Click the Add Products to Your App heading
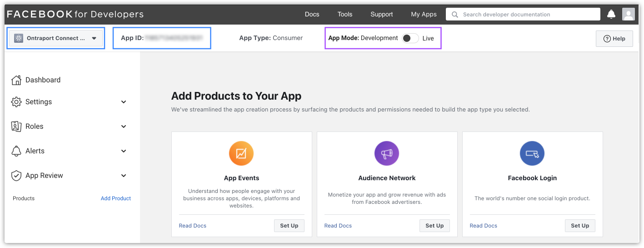This screenshot has width=644, height=248. coord(236,96)
